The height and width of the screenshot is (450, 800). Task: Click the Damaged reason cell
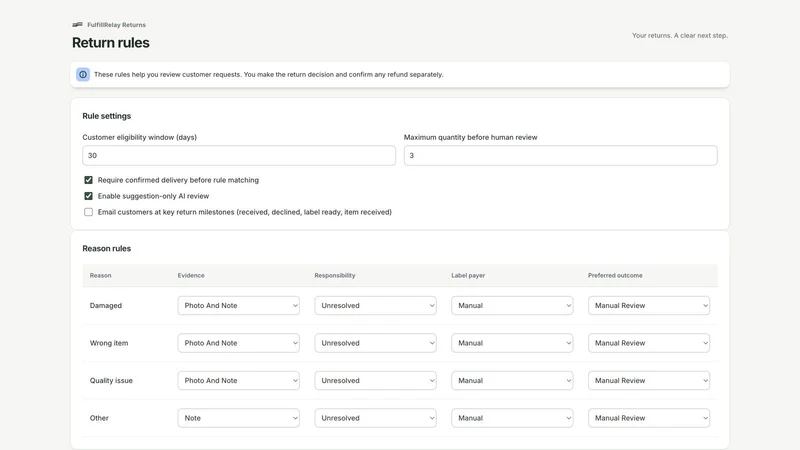click(106, 306)
